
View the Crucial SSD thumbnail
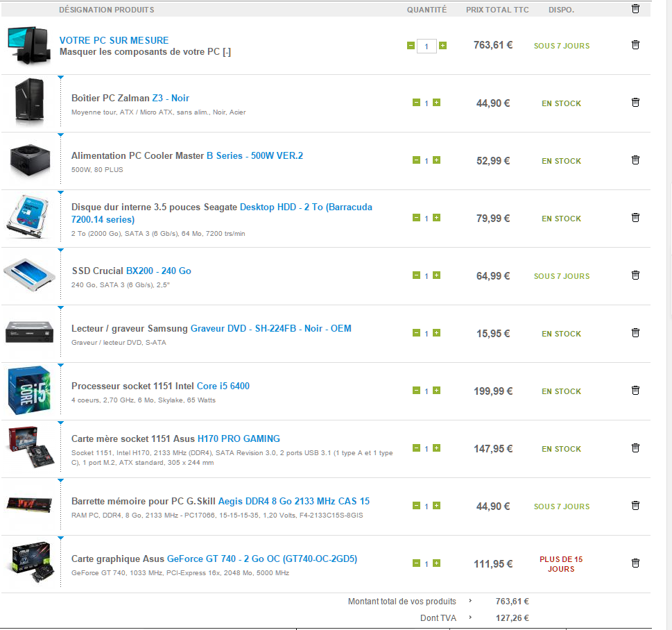(29, 275)
